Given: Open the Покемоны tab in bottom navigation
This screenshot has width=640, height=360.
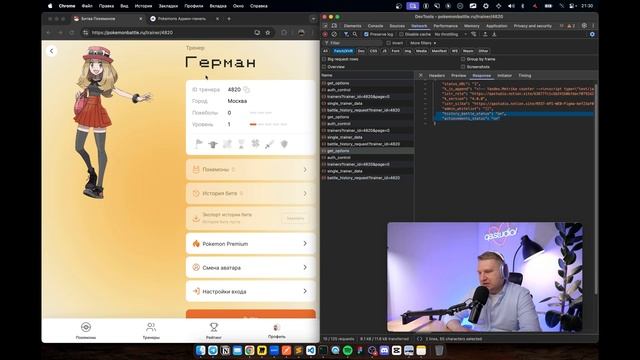Looking at the screenshot, I should click(86, 331).
